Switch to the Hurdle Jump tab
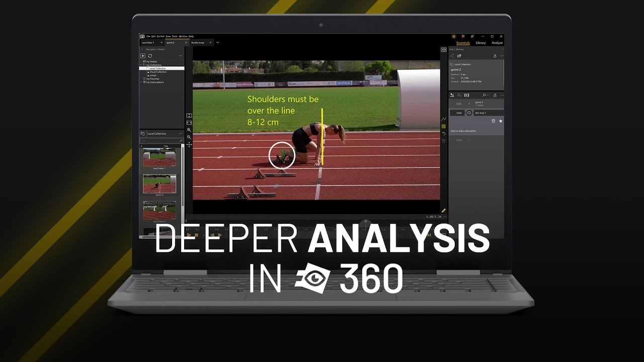Viewport: 644px width, 362px height. click(x=201, y=43)
